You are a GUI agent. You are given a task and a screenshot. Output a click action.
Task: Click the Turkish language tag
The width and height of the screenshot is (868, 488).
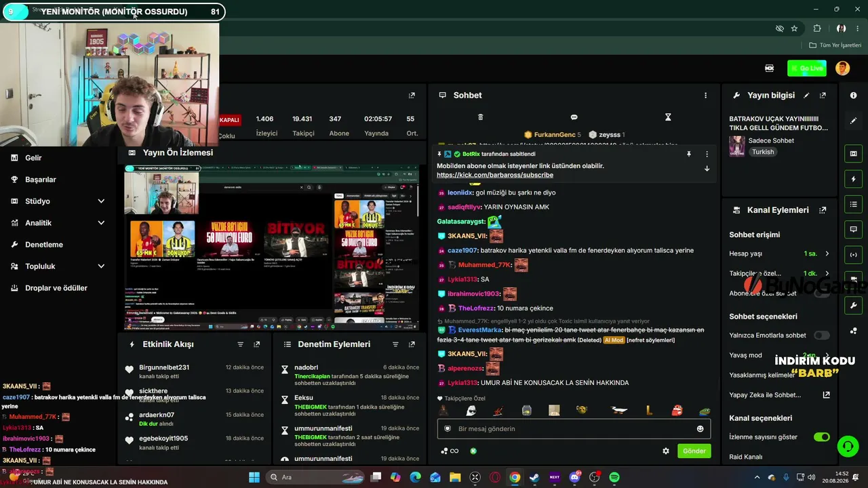(763, 152)
